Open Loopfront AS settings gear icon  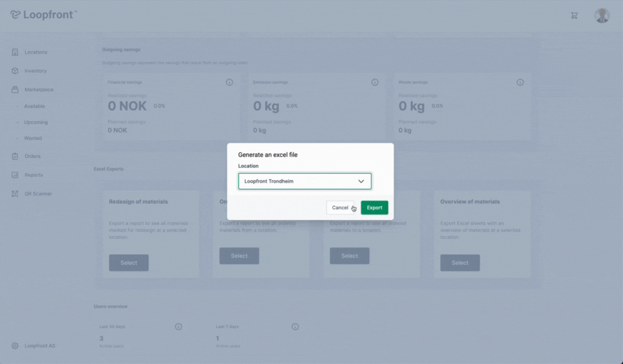tap(15, 346)
